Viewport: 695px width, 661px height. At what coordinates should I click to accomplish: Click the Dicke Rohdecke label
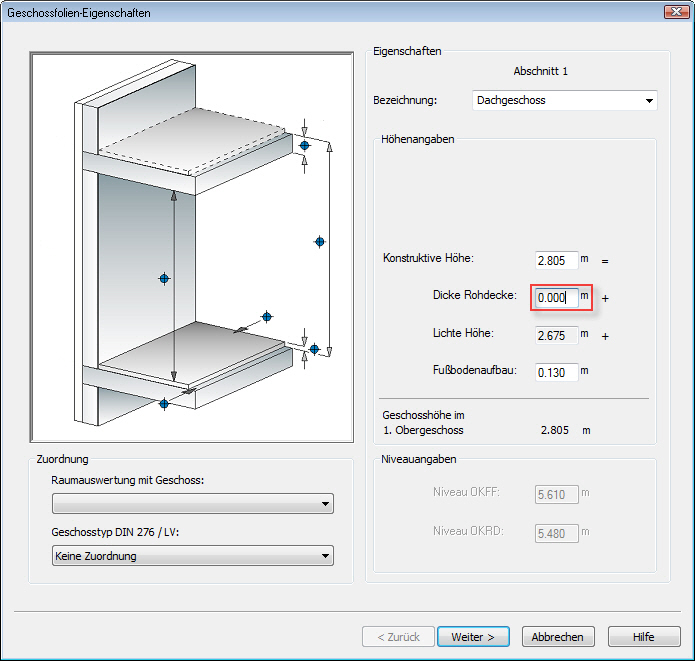(x=475, y=295)
